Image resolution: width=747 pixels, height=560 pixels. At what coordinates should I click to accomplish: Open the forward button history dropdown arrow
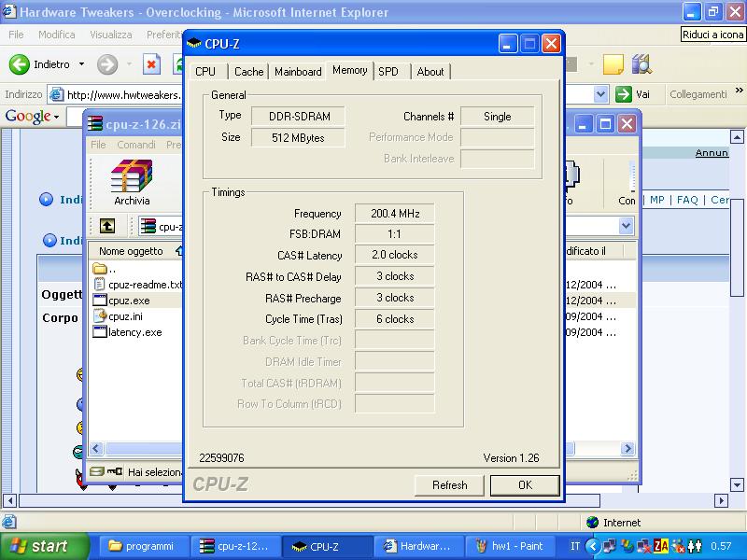click(x=129, y=63)
